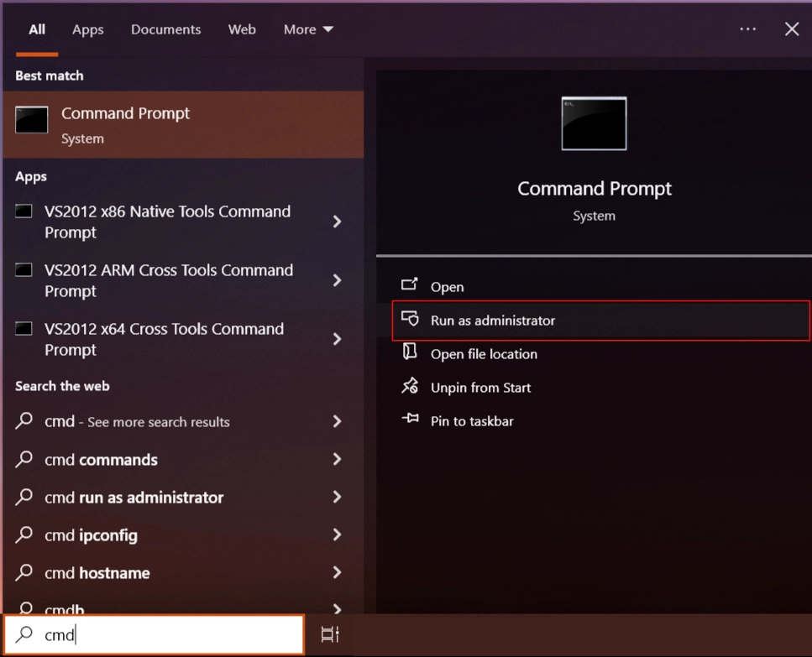Open the three-dot options menu
812x657 pixels.
[x=747, y=29]
